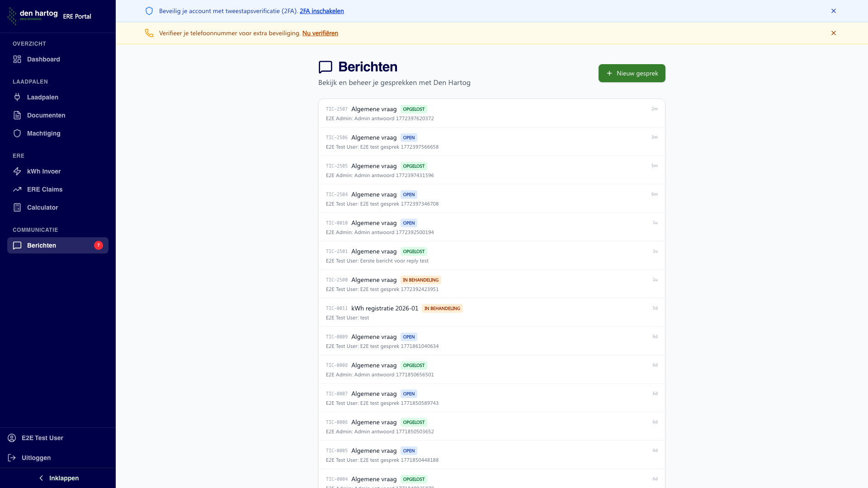Collapse the sidebar with Inklappen
This screenshot has width=868, height=488.
(x=58, y=478)
